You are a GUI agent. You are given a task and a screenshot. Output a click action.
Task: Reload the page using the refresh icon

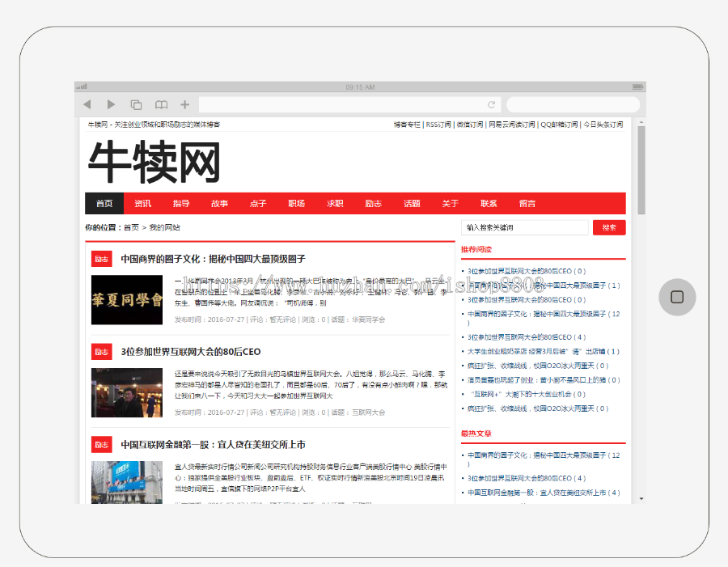492,104
